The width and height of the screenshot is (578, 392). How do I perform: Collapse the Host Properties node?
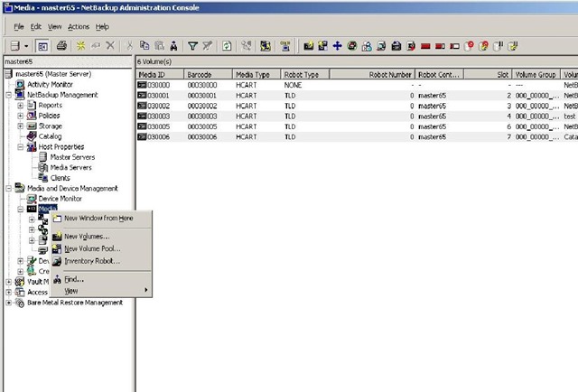coord(20,146)
